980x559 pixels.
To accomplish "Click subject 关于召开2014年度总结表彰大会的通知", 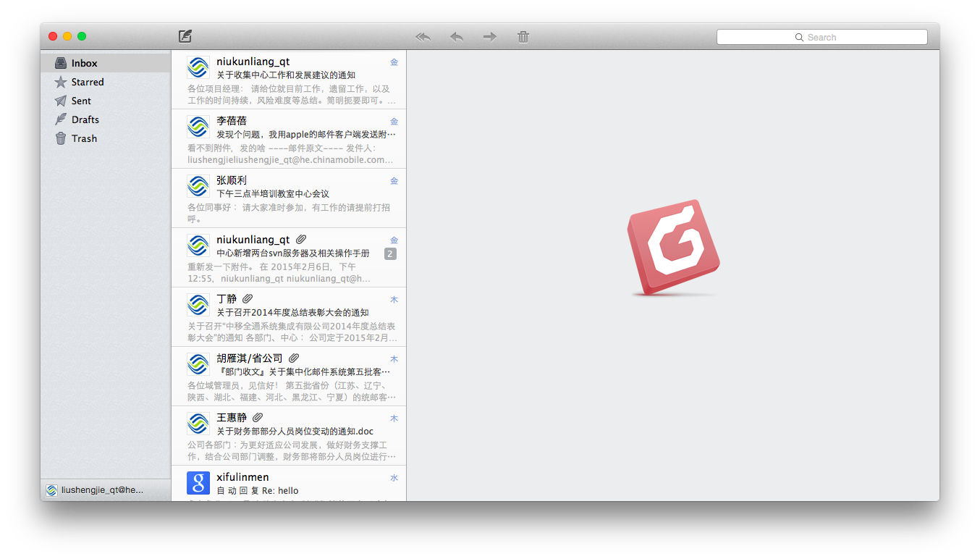I will tap(292, 313).
